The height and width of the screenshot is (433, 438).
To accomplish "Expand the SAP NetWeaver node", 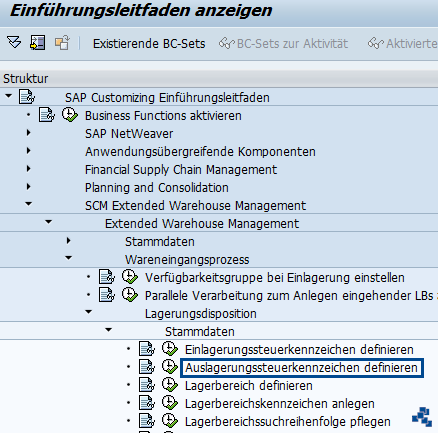I will (29, 133).
